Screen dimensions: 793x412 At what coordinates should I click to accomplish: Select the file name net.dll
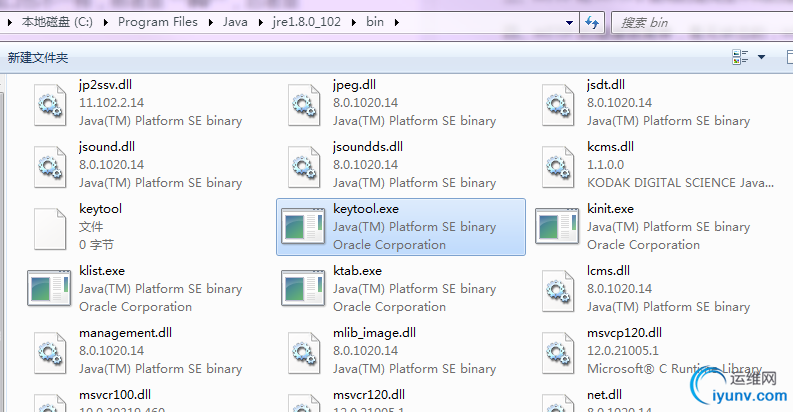click(604, 395)
